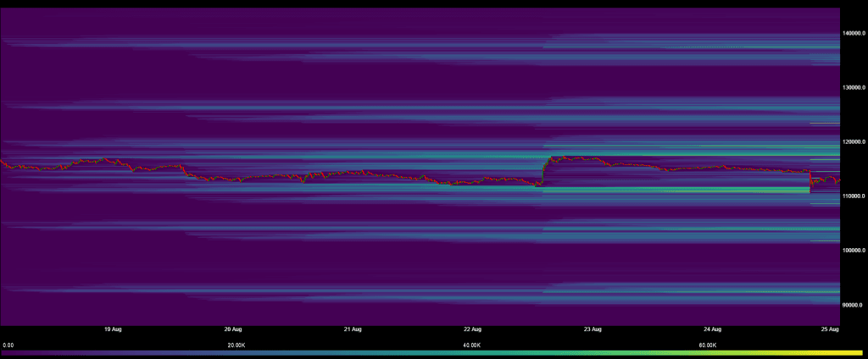Select the 20 Aug date label

click(233, 329)
